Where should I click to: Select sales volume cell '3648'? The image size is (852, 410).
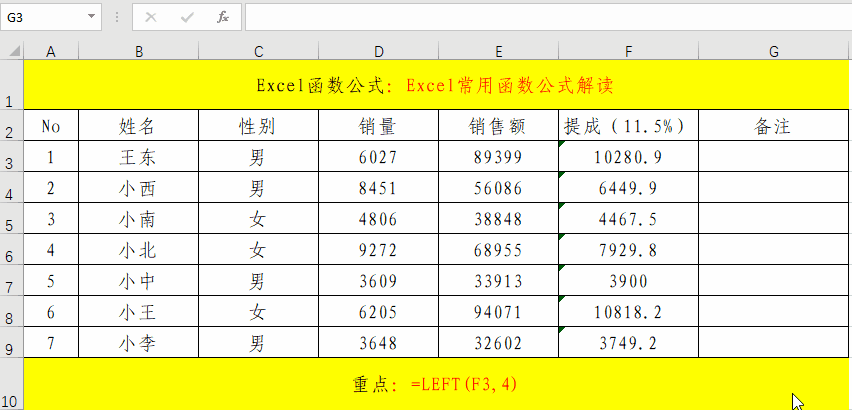coord(379,342)
